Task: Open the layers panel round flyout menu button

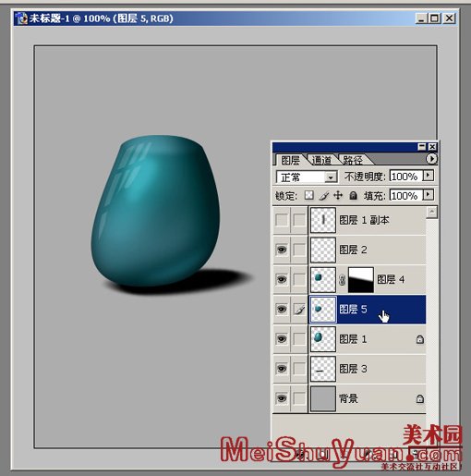Action: click(x=431, y=159)
